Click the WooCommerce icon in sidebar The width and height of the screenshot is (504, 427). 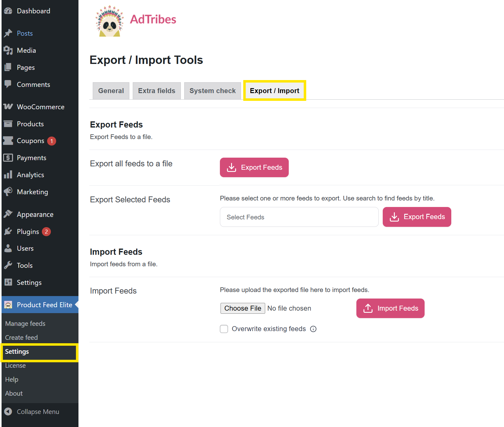8,107
